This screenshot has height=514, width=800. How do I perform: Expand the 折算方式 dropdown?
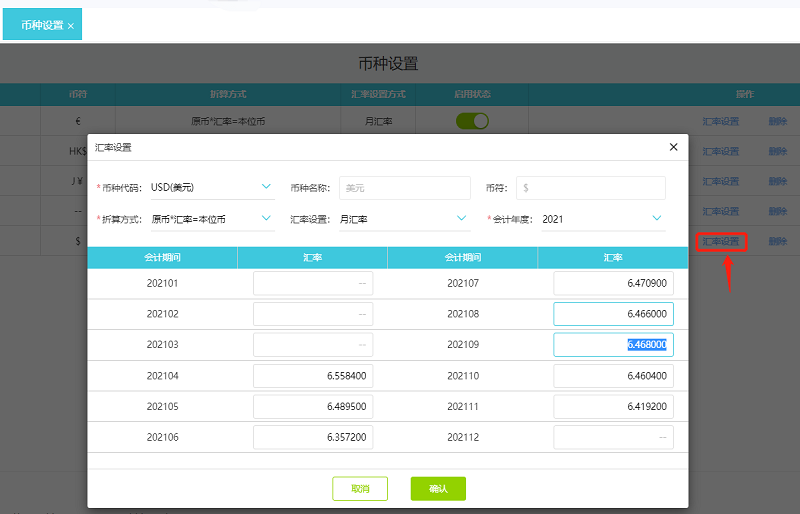pyautogui.click(x=211, y=218)
